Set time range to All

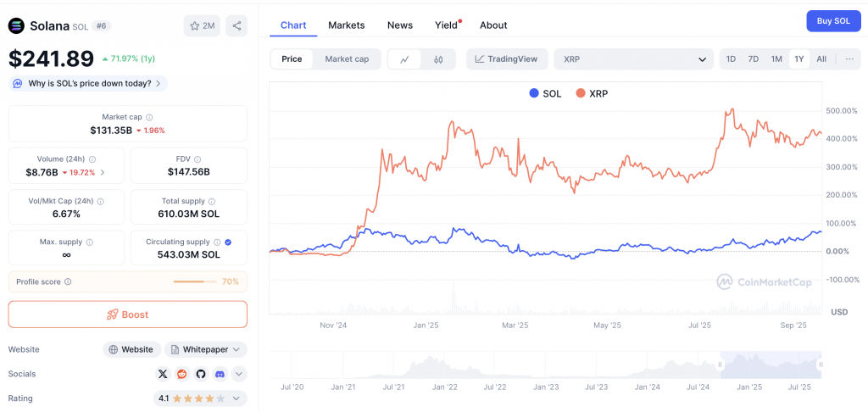point(821,59)
